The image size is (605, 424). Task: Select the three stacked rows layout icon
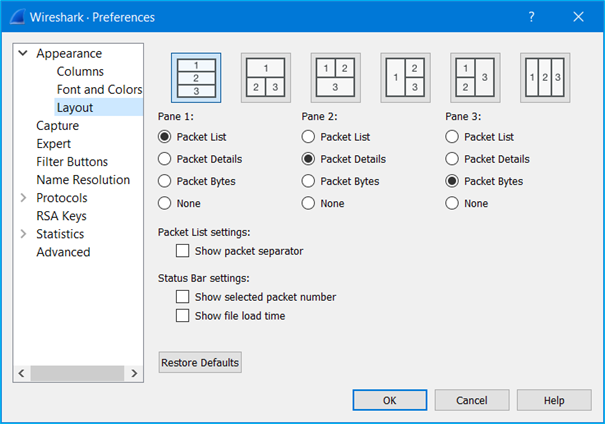coord(196,78)
